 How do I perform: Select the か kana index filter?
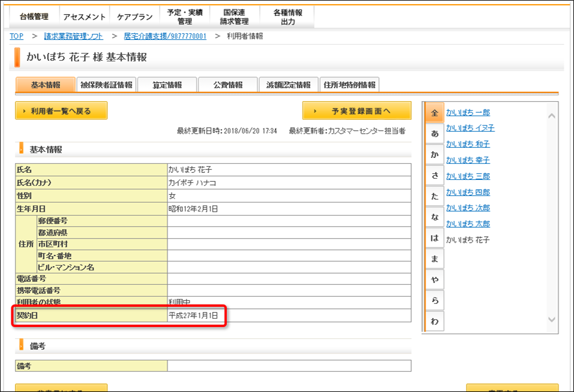435,154
